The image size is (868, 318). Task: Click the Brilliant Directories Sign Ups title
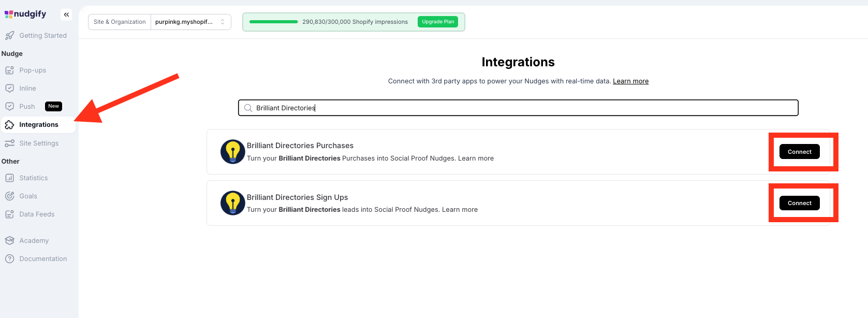point(297,197)
